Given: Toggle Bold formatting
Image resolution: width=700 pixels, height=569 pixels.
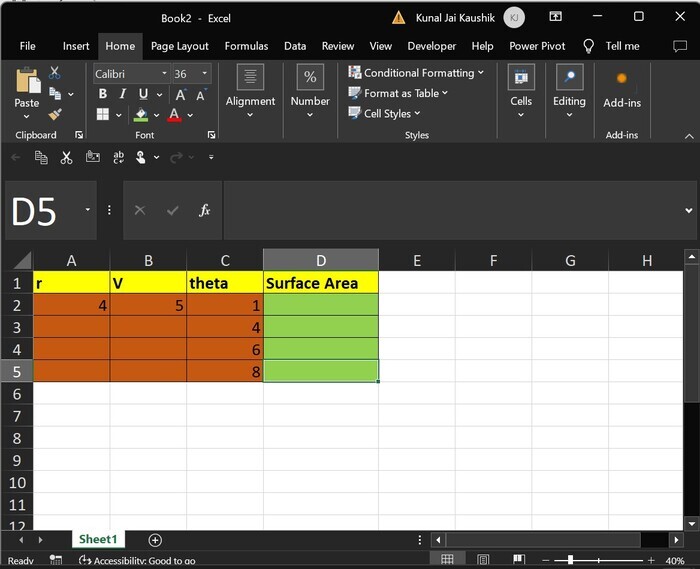Looking at the screenshot, I should [x=102, y=94].
